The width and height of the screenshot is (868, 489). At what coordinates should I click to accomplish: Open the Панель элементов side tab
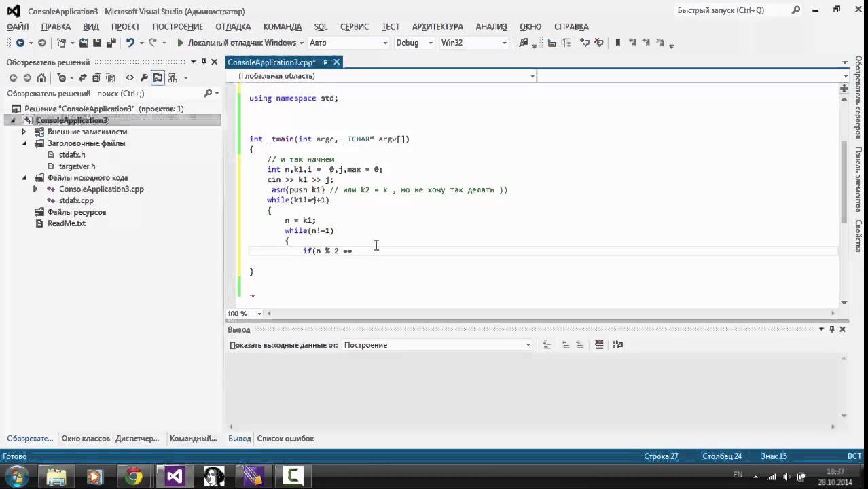point(858,179)
